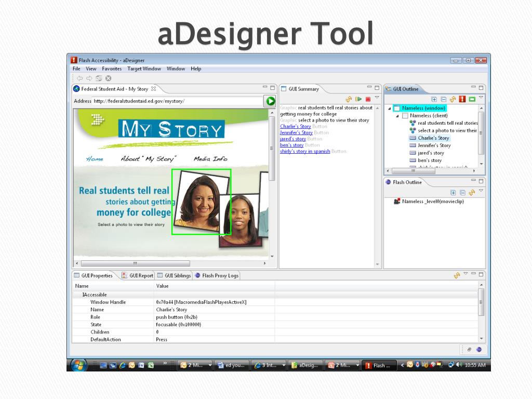Collapse the Nameless (client) tree node
The height and width of the screenshot is (399, 532).
397,116
